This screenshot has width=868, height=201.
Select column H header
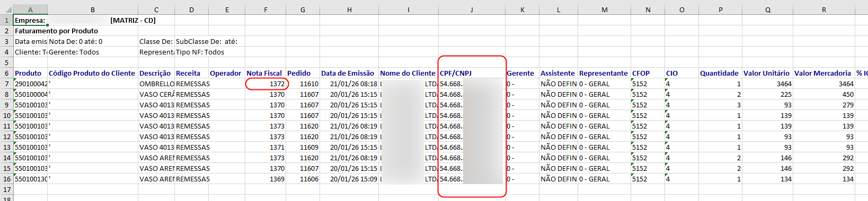pyautogui.click(x=349, y=10)
